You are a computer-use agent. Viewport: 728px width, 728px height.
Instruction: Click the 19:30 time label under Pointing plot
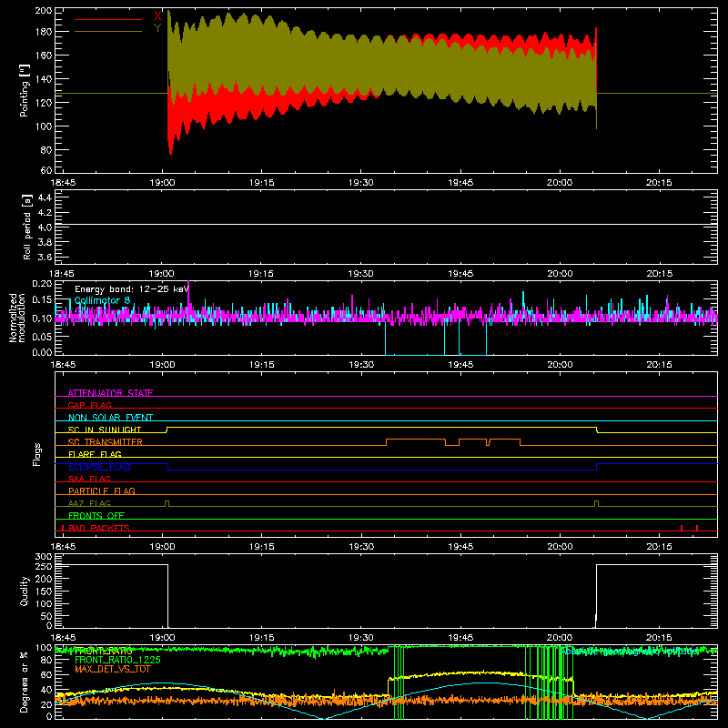coord(360,183)
